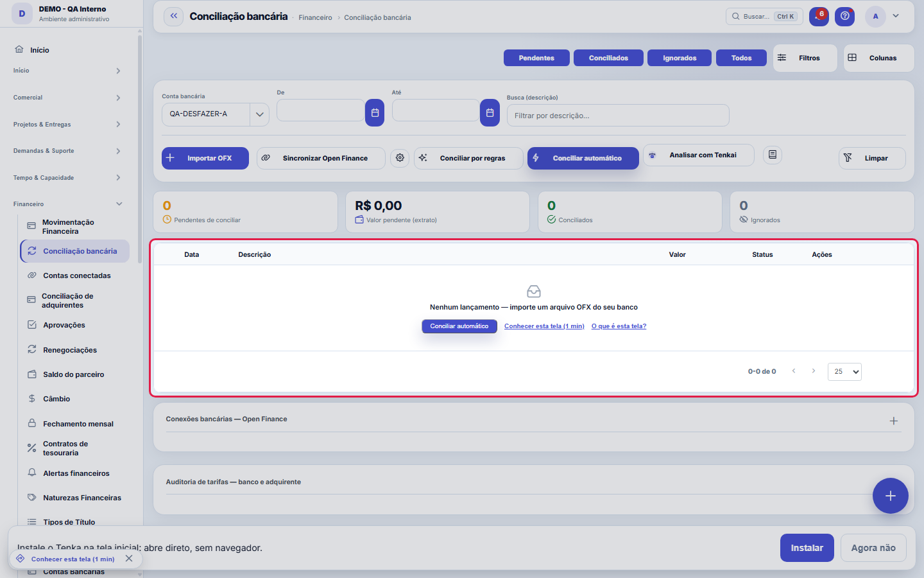Expand Projetos & Entregas section
Image resolution: width=924 pixels, height=578 pixels.
[x=67, y=125]
